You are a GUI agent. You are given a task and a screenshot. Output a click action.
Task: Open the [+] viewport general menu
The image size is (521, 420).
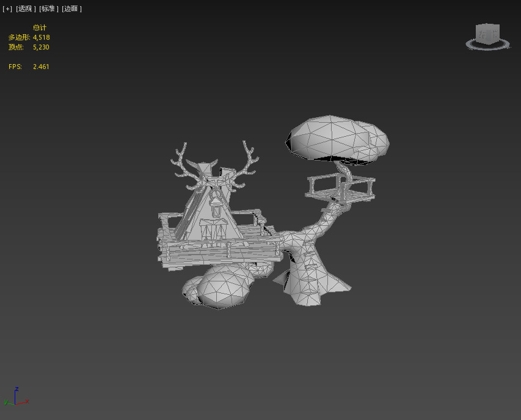[x=7, y=9]
